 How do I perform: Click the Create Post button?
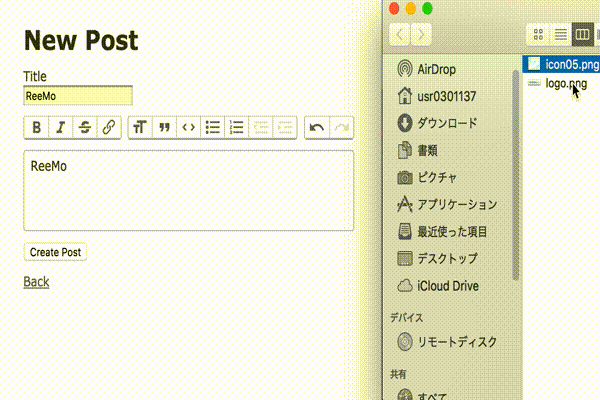[x=55, y=252]
